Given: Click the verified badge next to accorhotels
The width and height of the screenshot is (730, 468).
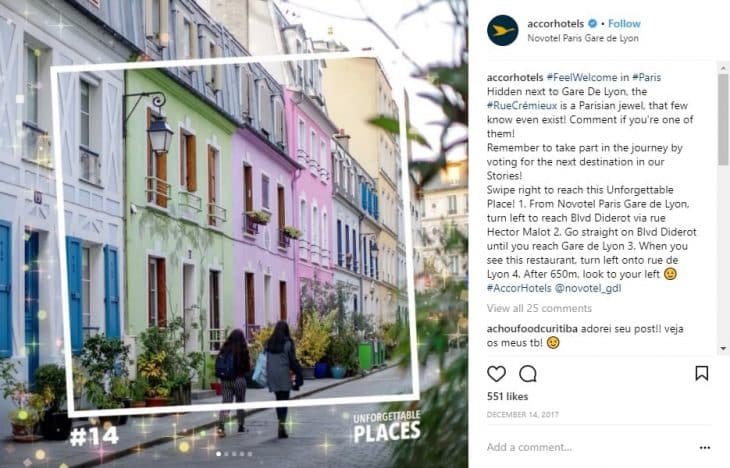Looking at the screenshot, I should (x=592, y=23).
